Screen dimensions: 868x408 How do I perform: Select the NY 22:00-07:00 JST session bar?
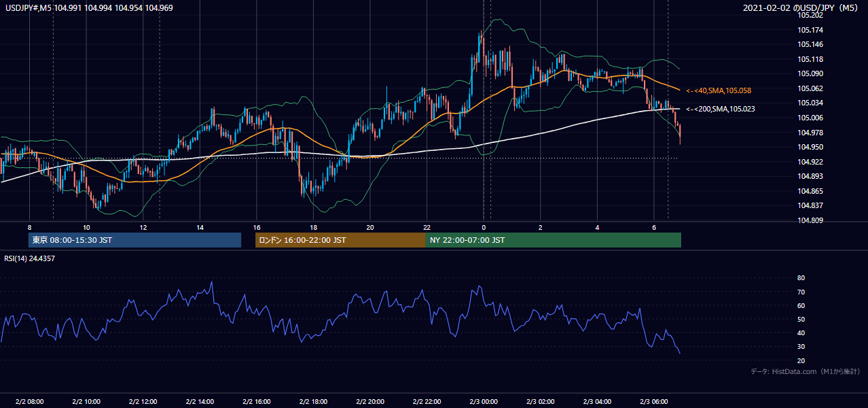click(554, 240)
